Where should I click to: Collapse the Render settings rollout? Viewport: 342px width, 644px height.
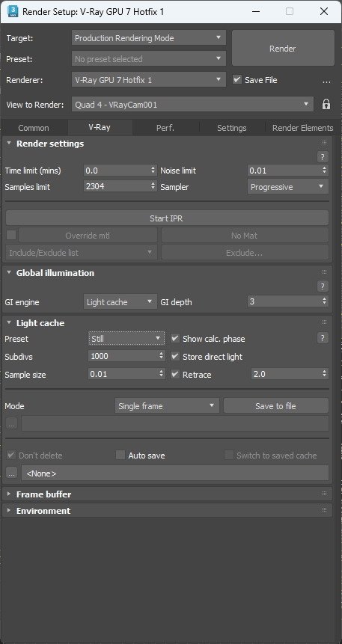click(9, 144)
